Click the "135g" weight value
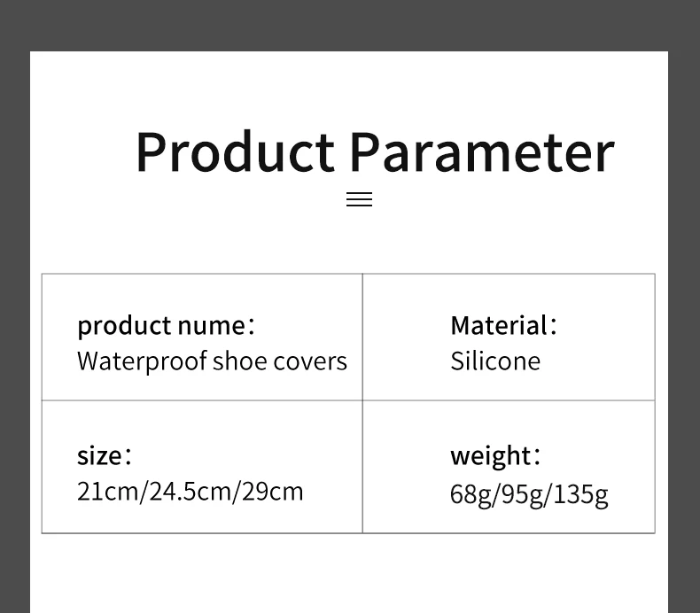Viewport: 700px width, 613px height. pyautogui.click(x=581, y=493)
